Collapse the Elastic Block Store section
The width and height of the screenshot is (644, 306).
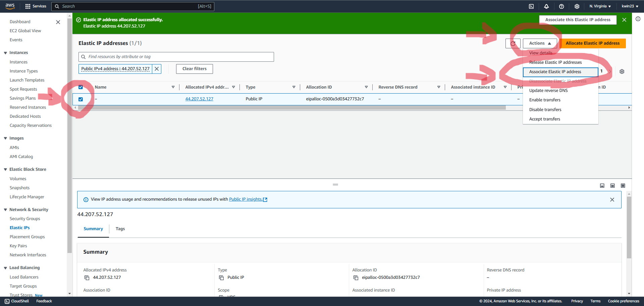coord(5,170)
